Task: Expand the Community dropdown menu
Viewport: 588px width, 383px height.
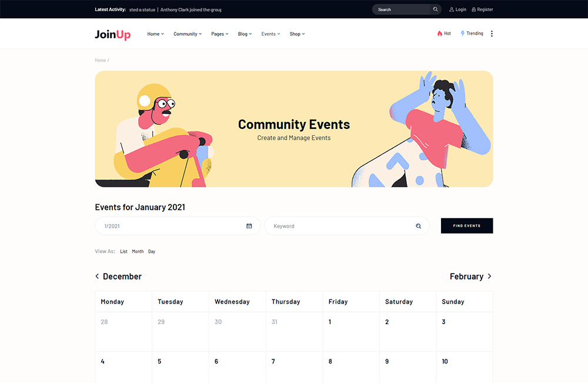Action: (188, 34)
